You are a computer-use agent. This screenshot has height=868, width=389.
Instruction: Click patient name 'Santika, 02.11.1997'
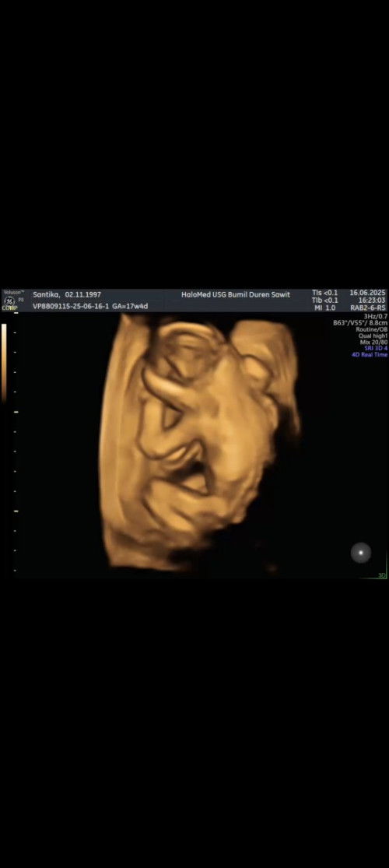[67, 294]
